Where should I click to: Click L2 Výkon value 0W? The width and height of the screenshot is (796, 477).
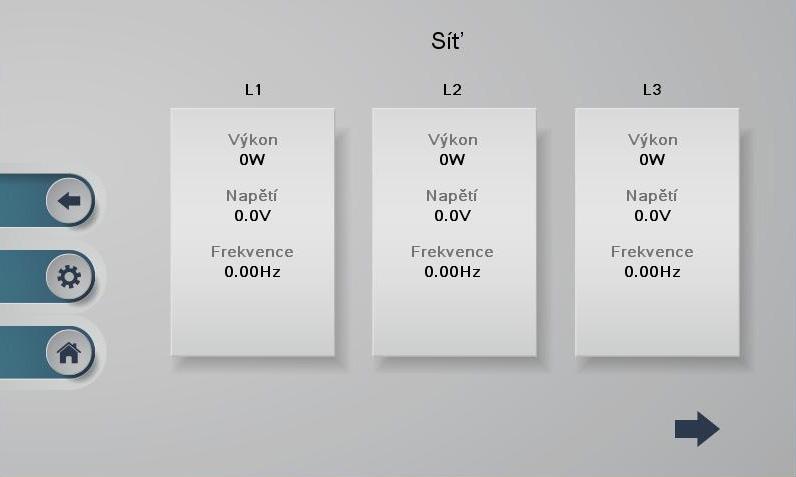click(x=452, y=160)
